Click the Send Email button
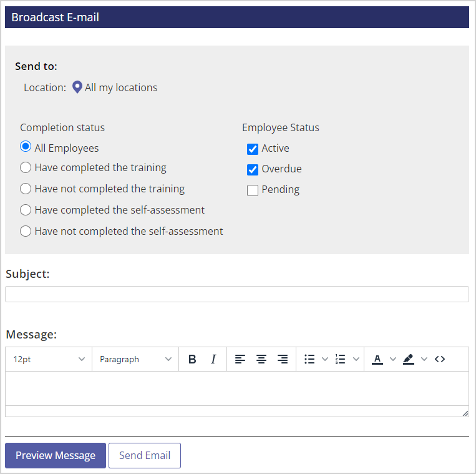 click(x=145, y=455)
